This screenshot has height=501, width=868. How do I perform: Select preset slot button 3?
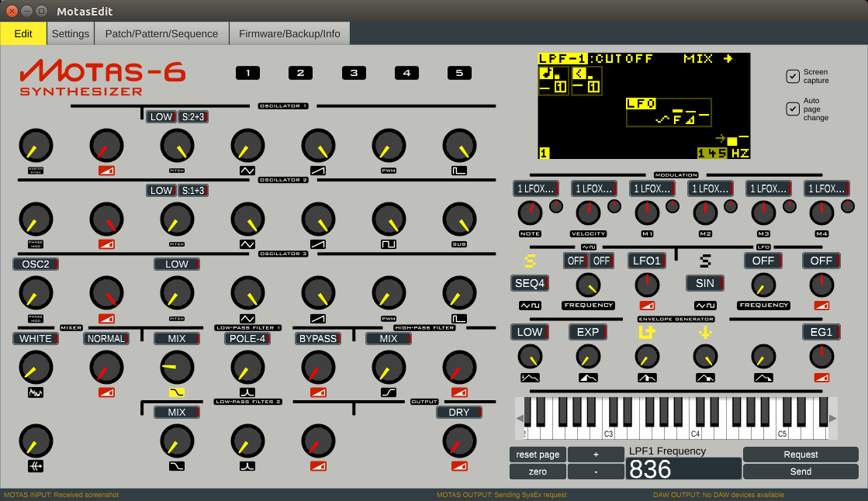354,73
